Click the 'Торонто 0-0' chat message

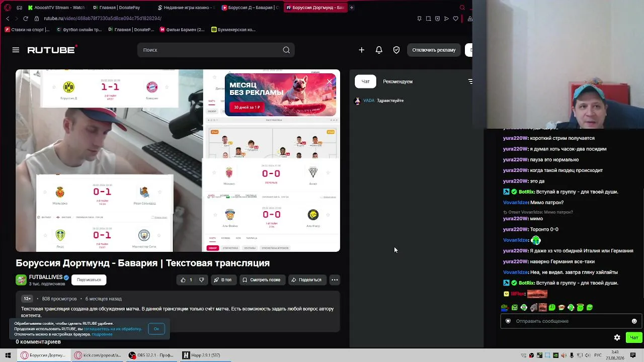[x=531, y=229]
